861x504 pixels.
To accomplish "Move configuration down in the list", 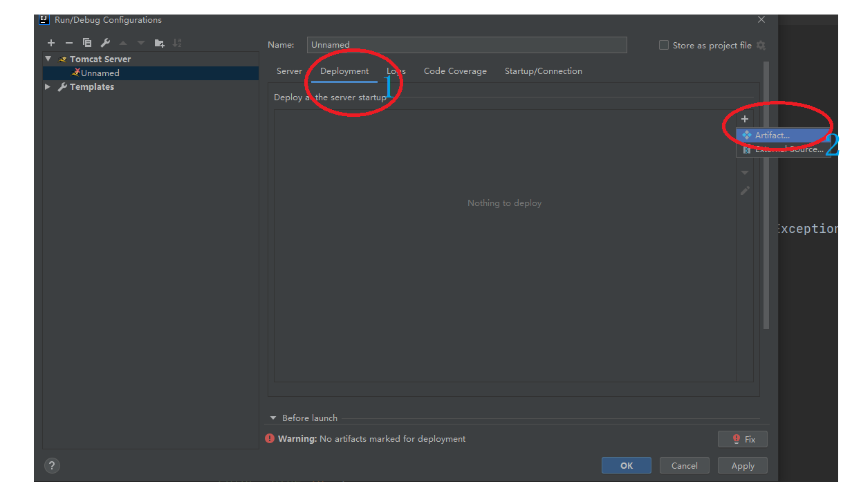I will click(141, 43).
